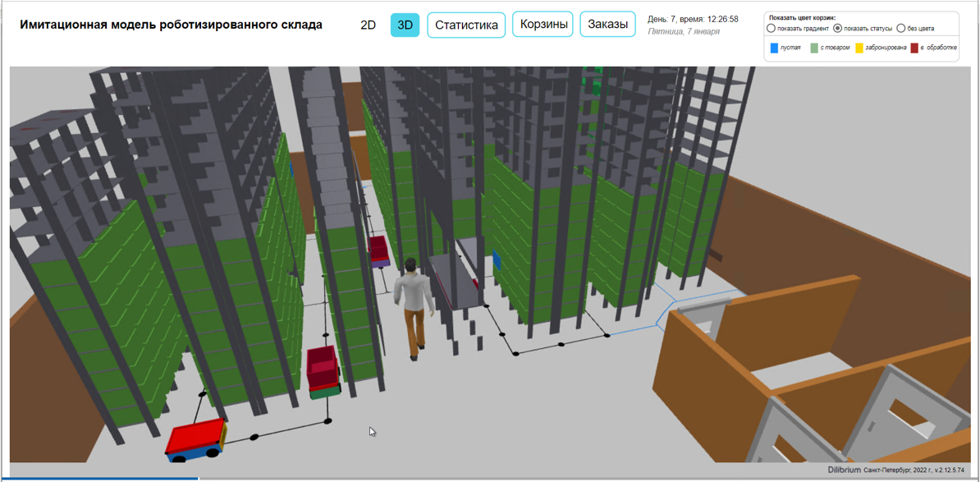Choose the 'без цвета' radio option
Image resolution: width=980 pixels, height=482 pixels.
pyautogui.click(x=901, y=29)
